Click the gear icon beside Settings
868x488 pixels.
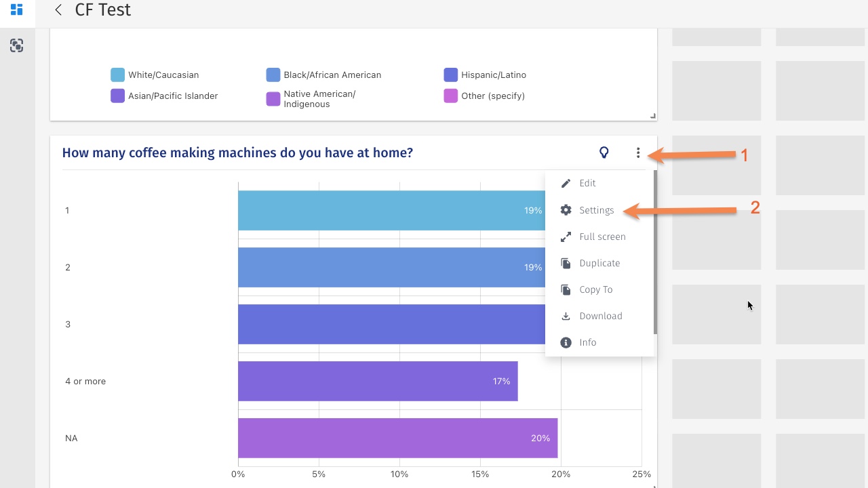pos(566,210)
